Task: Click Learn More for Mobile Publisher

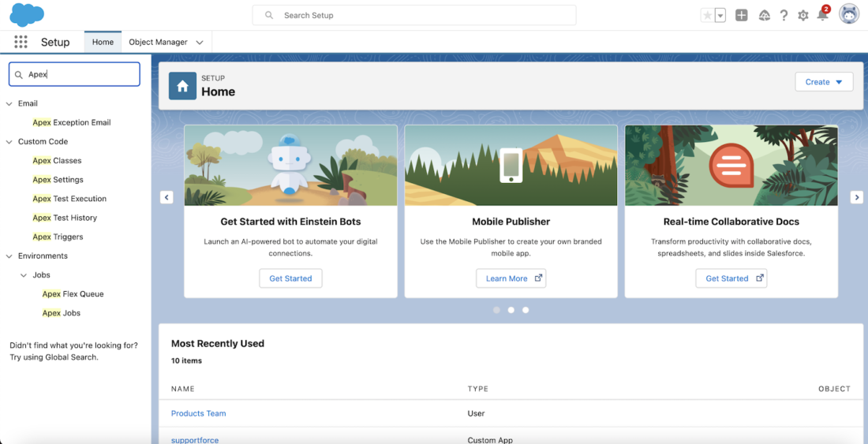Action: 511,278
